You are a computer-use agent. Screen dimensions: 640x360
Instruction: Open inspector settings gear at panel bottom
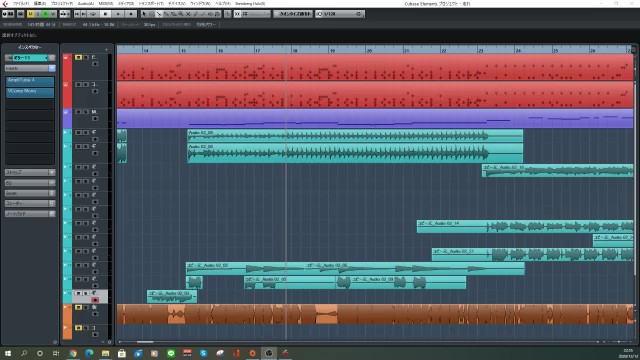55,342
